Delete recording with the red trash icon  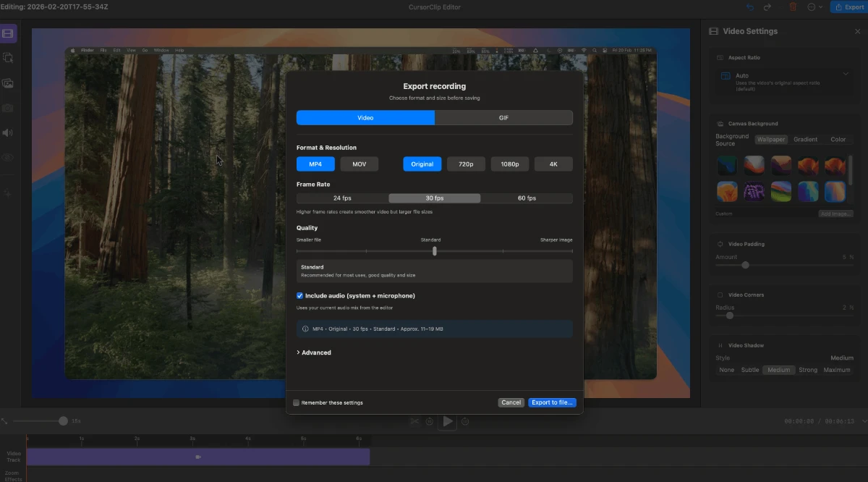[793, 7]
